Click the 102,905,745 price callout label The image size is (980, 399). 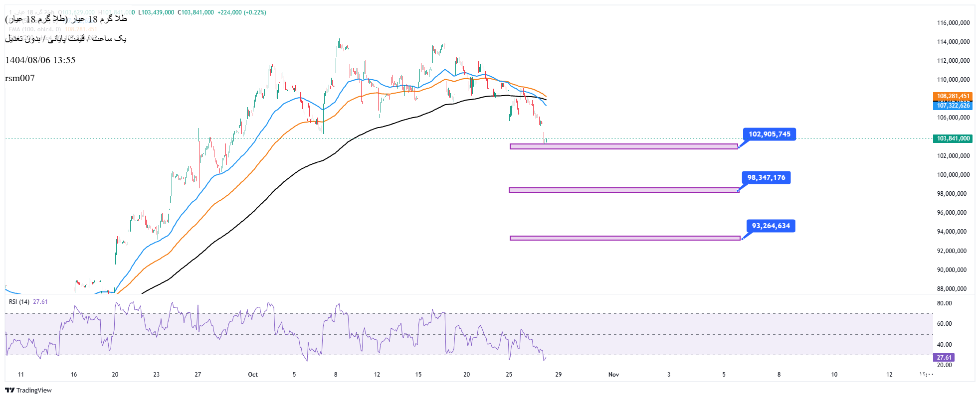coord(769,134)
